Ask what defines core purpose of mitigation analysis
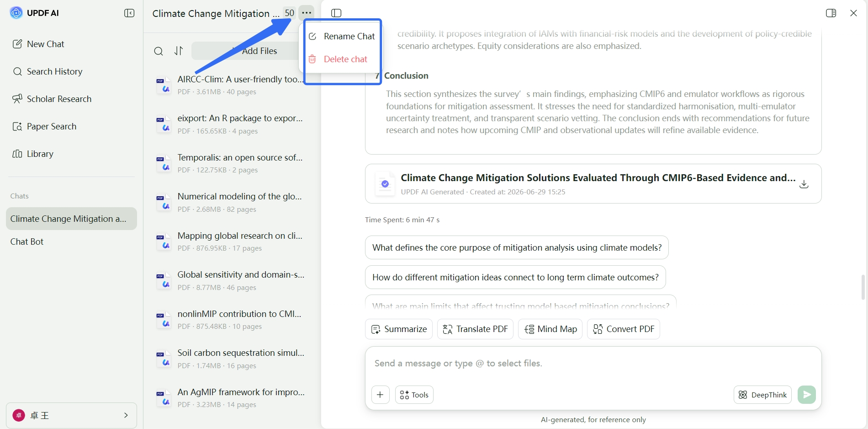This screenshot has height=429, width=868. (x=517, y=247)
